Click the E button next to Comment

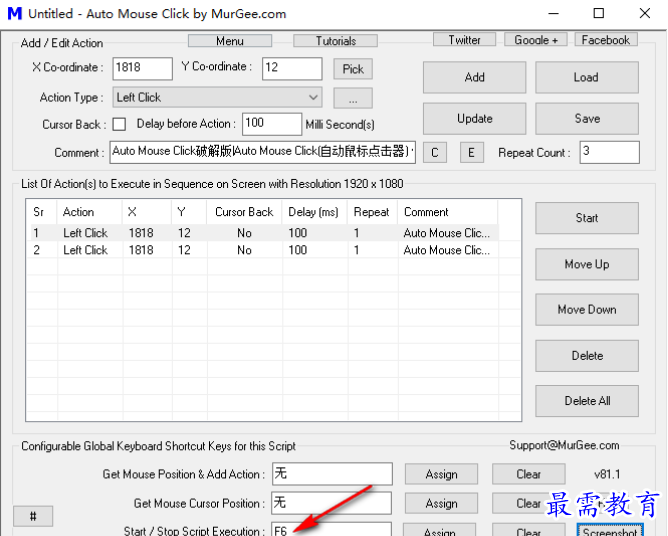click(x=472, y=153)
